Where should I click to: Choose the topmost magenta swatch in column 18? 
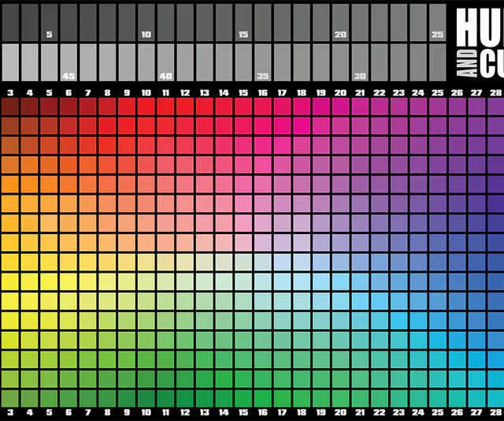pyautogui.click(x=302, y=106)
